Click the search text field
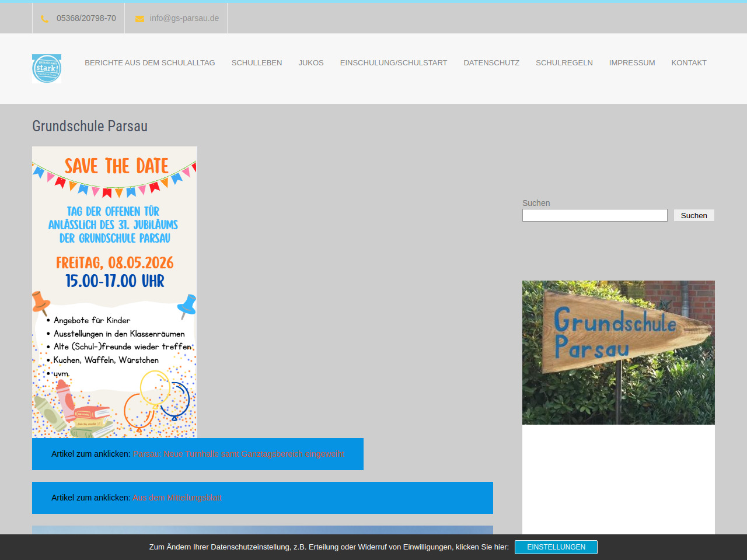 [x=595, y=215]
